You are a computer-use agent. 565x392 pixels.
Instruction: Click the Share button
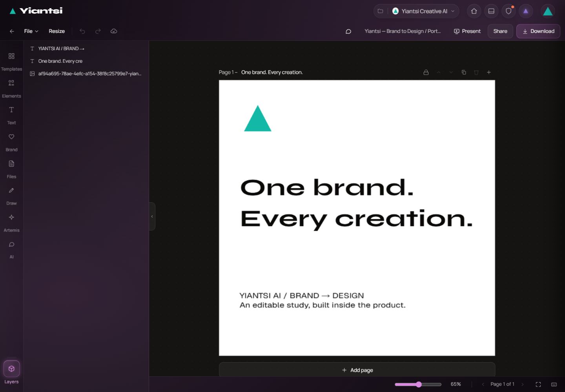(500, 31)
